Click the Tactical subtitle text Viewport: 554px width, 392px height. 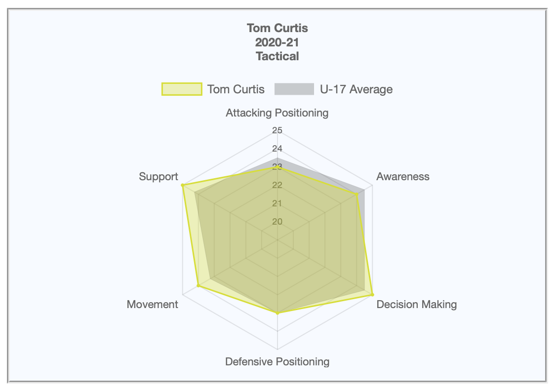tap(277, 56)
